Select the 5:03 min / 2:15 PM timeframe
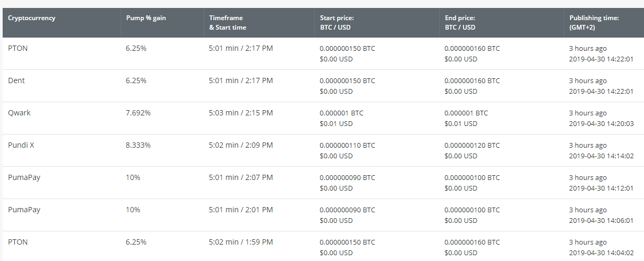Image resolution: width=644 pixels, height=261 pixels. click(241, 113)
